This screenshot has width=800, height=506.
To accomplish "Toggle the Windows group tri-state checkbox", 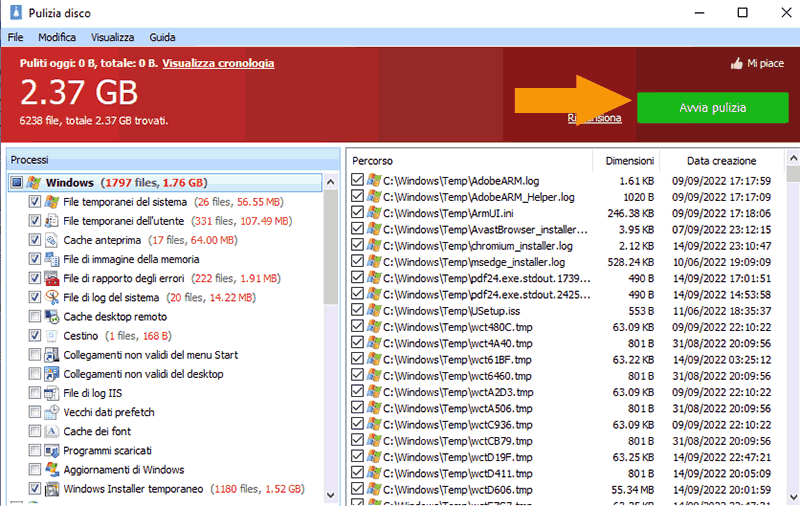I will point(16,183).
